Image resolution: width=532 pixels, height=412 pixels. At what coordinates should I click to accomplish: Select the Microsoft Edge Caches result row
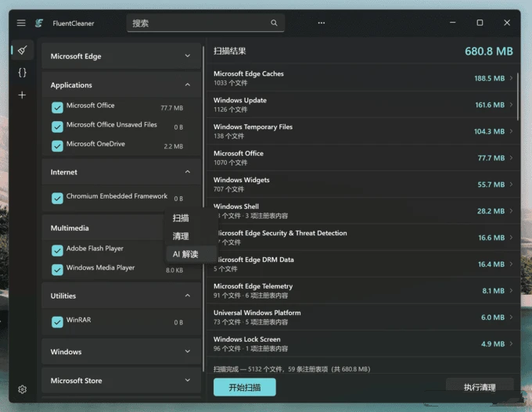point(363,78)
